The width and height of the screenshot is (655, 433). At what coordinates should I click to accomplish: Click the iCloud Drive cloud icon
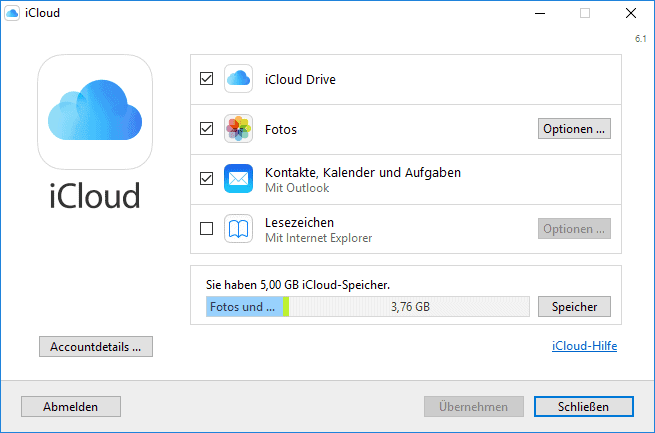coord(238,78)
